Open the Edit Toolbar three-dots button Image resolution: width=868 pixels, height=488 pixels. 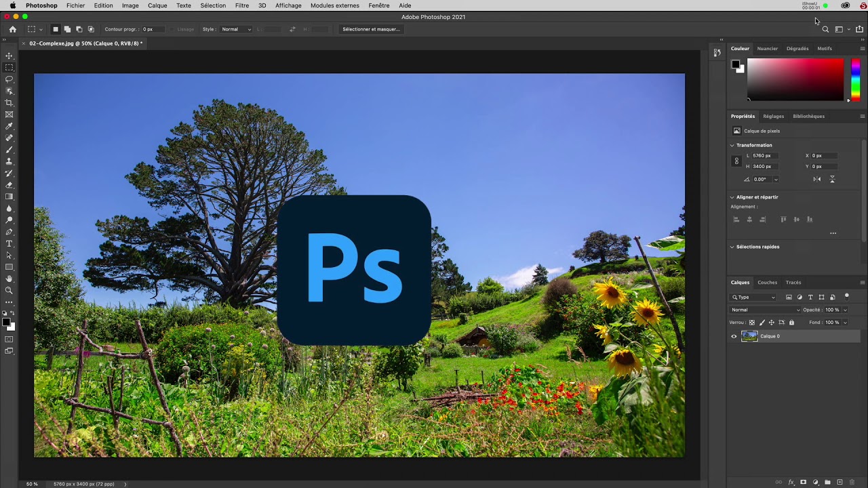click(9, 302)
